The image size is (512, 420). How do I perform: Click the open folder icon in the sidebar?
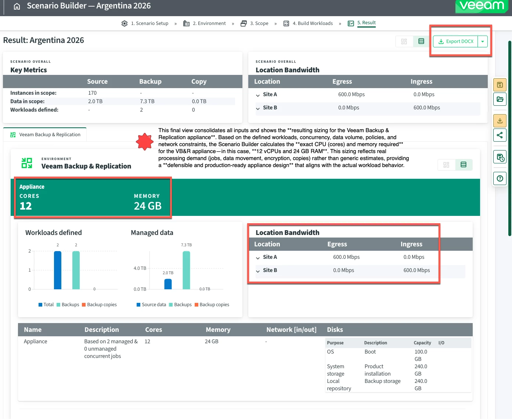click(x=500, y=99)
